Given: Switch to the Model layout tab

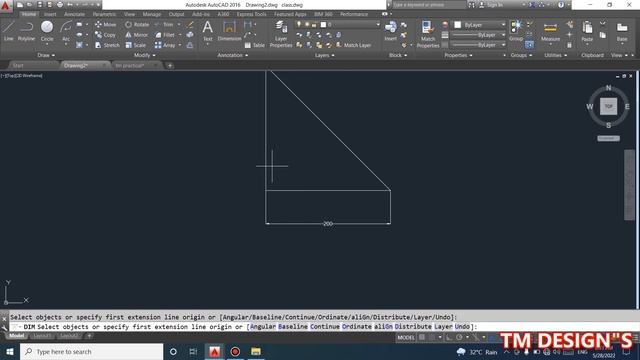Looking at the screenshot, I should 17,336.
